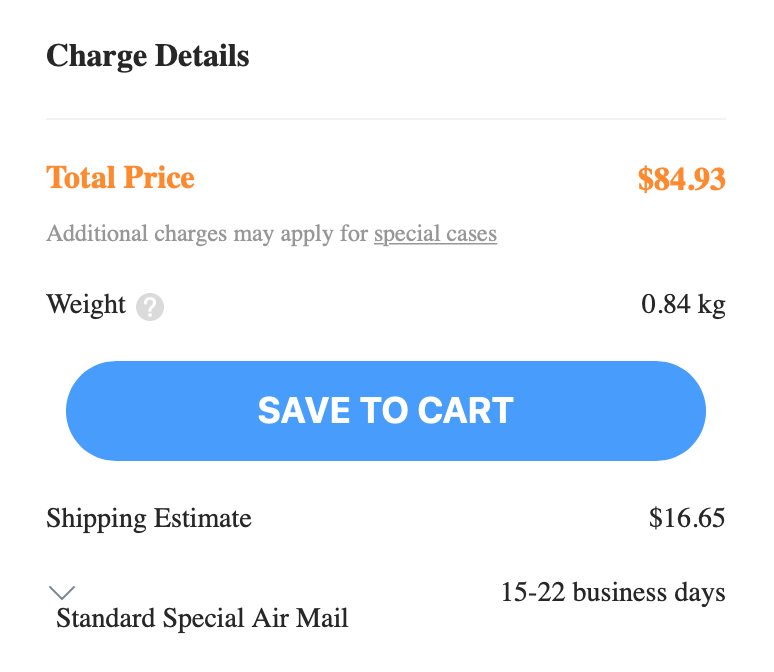The height and width of the screenshot is (672, 774).
Task: Click the $16.65 shipping cost
Action: [x=687, y=518]
